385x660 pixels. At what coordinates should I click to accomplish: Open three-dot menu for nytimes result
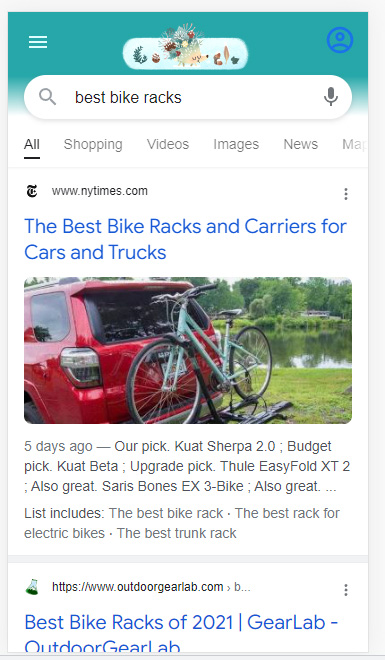tap(346, 194)
